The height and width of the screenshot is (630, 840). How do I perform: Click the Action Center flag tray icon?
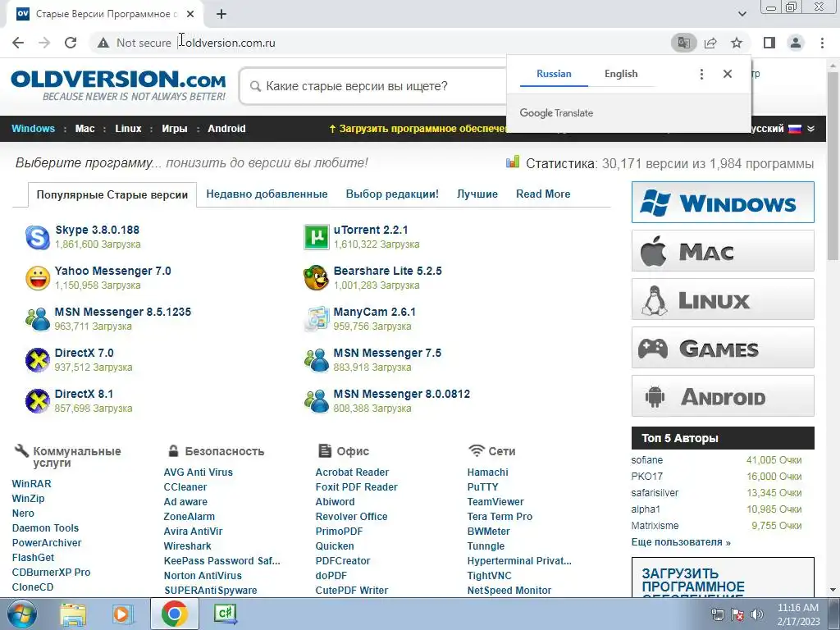[737, 614]
